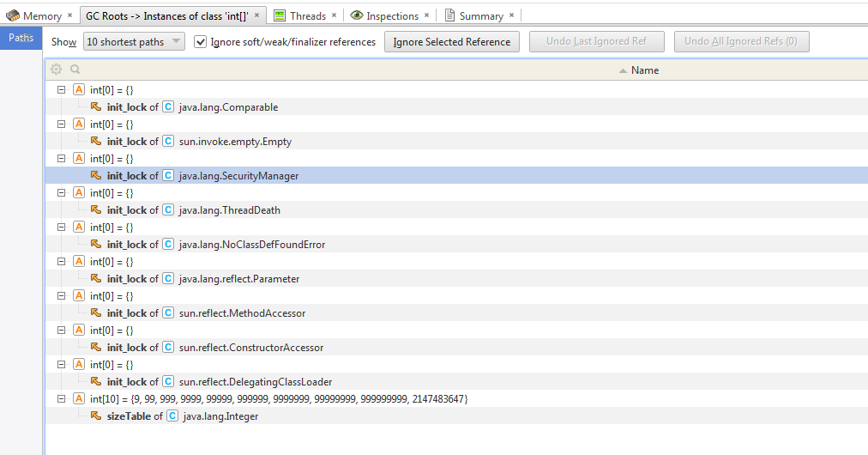
Task: Toggle Ignore soft/weak/finalizer references checkbox
Action: tap(201, 42)
